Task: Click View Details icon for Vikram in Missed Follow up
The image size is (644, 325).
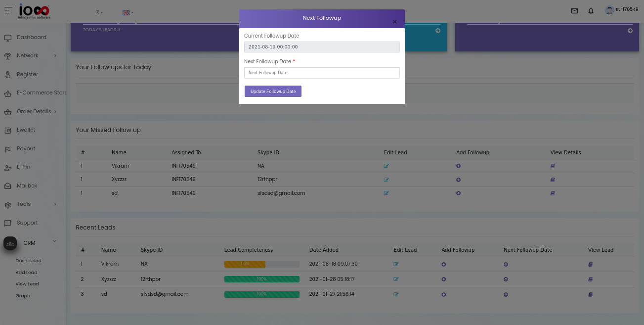Action: coord(553,166)
